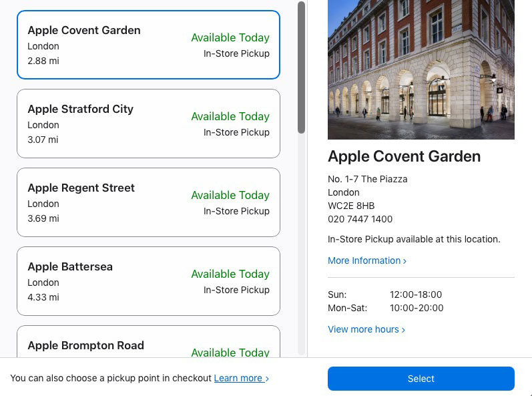Click the chevron next to View more hours
This screenshot has width=532, height=396.
403,330
